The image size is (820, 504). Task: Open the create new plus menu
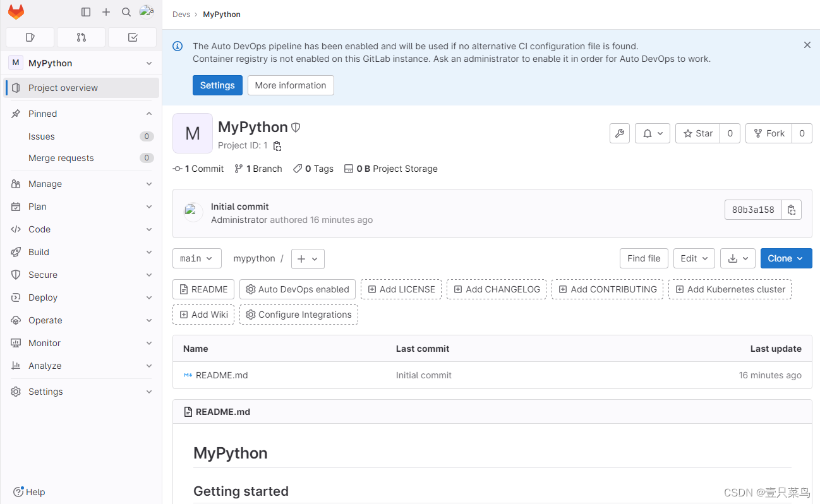point(106,12)
